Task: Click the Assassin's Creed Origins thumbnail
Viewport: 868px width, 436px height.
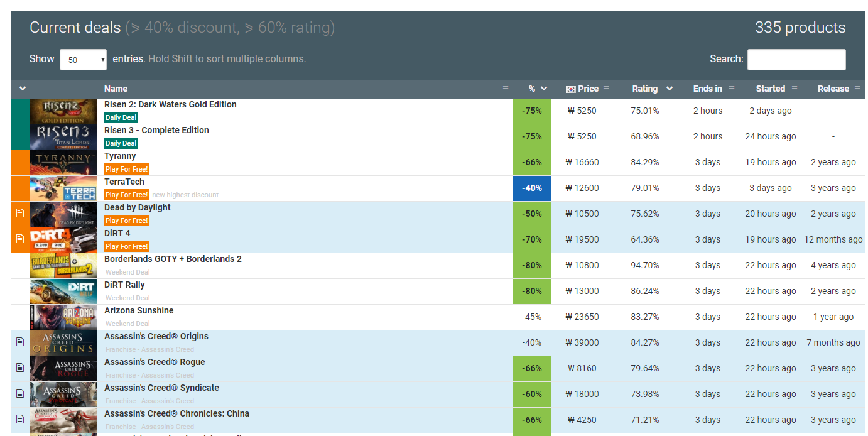Action: 63,343
